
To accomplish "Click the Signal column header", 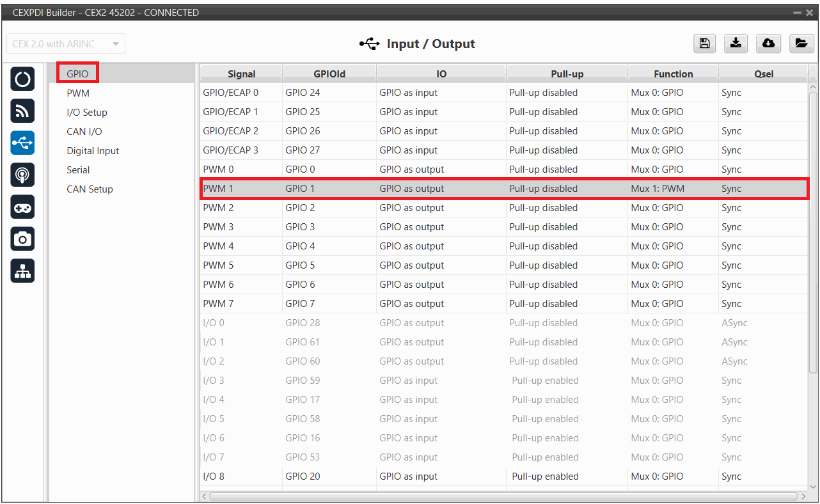I will click(x=241, y=74).
